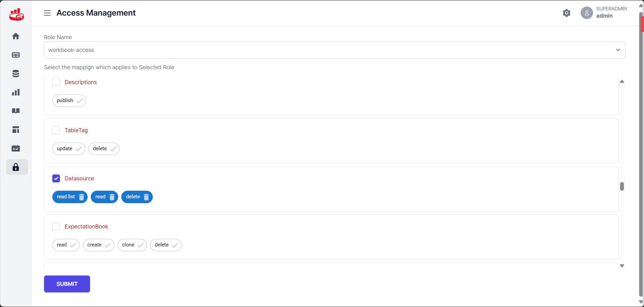The height and width of the screenshot is (307, 644).
Task: Open the admin user profile menu
Action: coord(603,13)
